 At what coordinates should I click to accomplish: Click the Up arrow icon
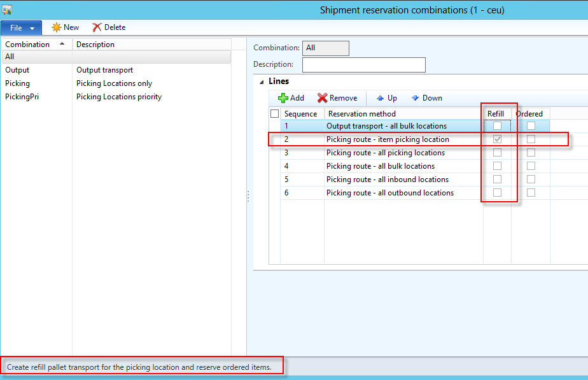(381, 98)
